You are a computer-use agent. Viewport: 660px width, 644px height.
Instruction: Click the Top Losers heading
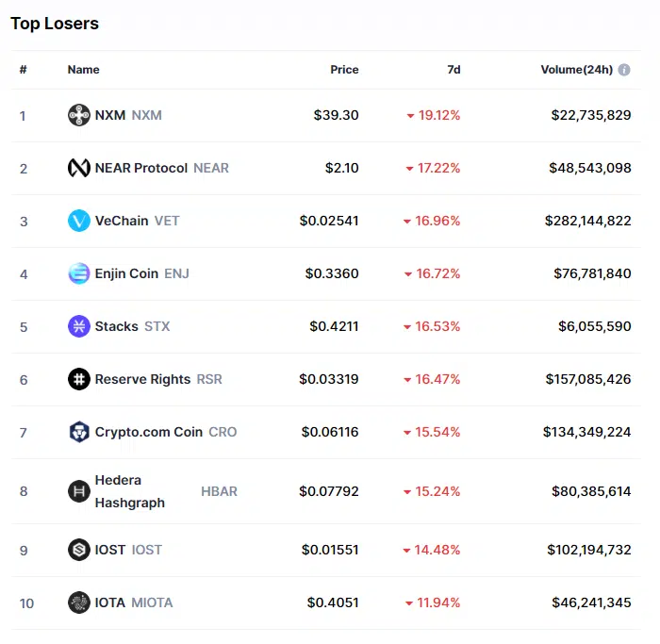[55, 23]
